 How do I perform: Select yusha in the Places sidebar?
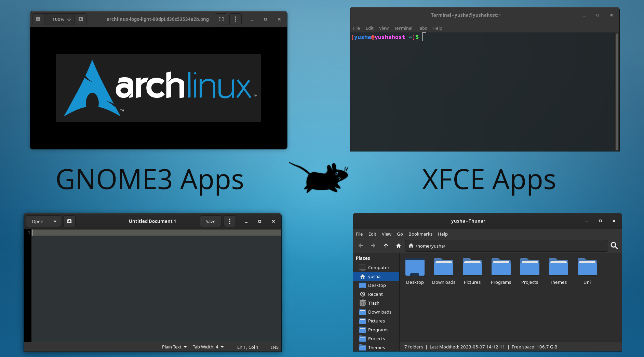click(376, 276)
